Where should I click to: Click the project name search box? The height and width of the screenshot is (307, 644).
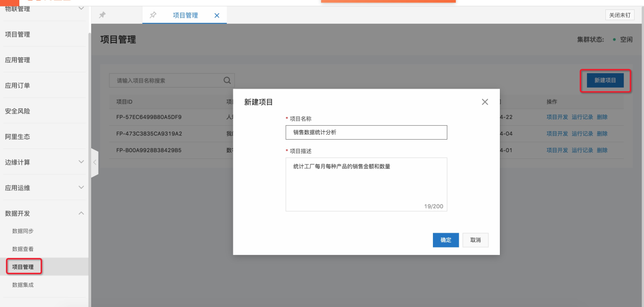click(171, 80)
